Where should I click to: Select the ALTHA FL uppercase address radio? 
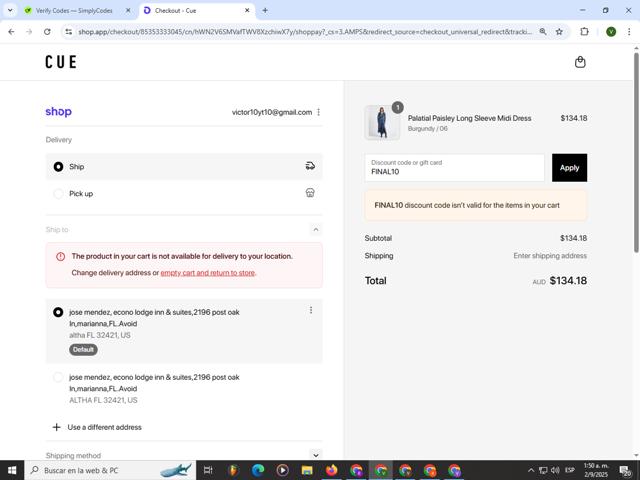tap(58, 377)
